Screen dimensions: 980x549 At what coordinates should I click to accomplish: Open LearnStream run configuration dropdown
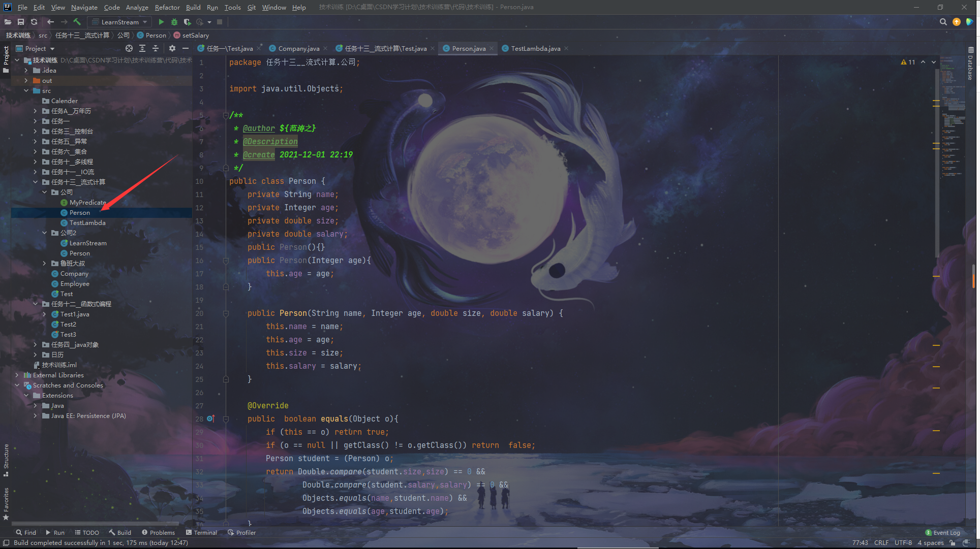[x=120, y=22]
